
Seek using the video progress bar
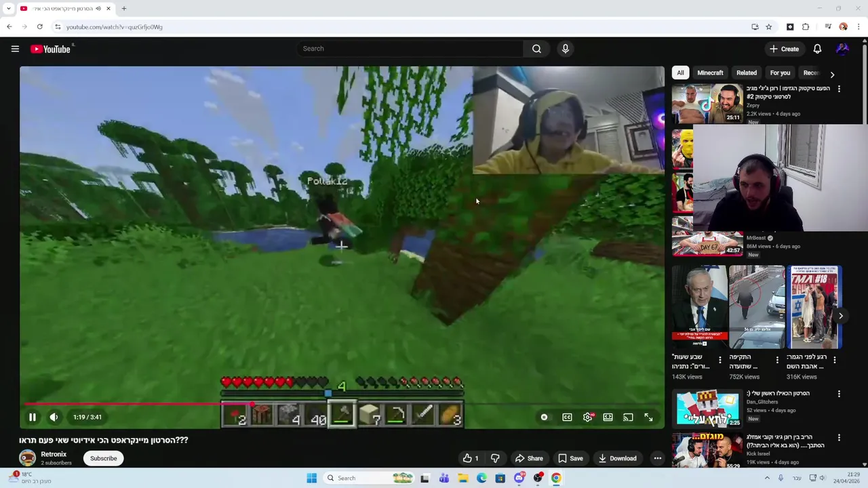[342, 404]
